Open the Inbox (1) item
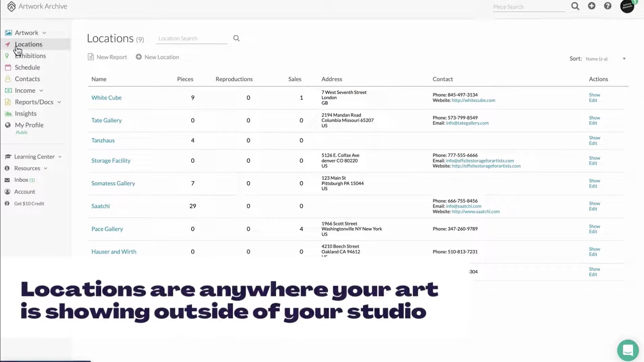 [x=24, y=180]
